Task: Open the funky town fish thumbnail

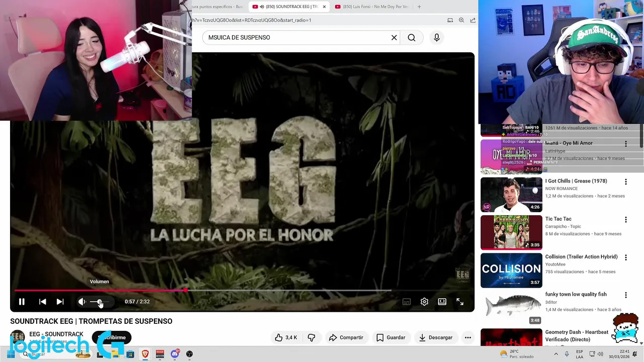Action: [511, 308]
